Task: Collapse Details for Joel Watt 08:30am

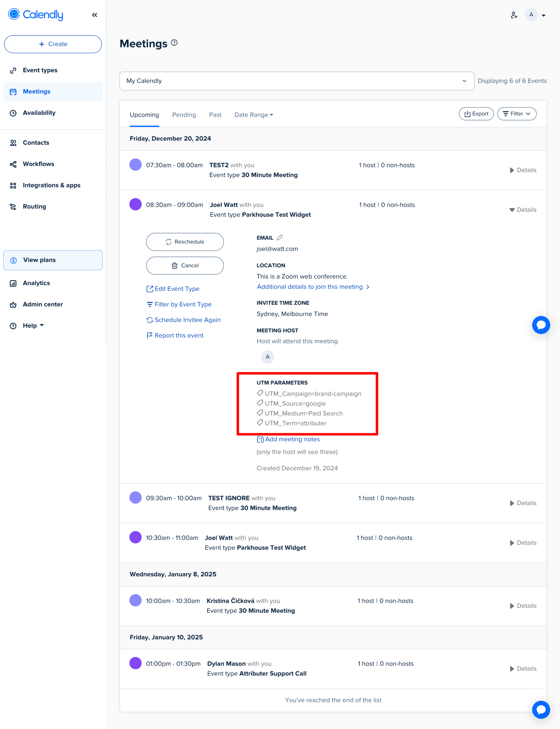Action: click(x=523, y=210)
